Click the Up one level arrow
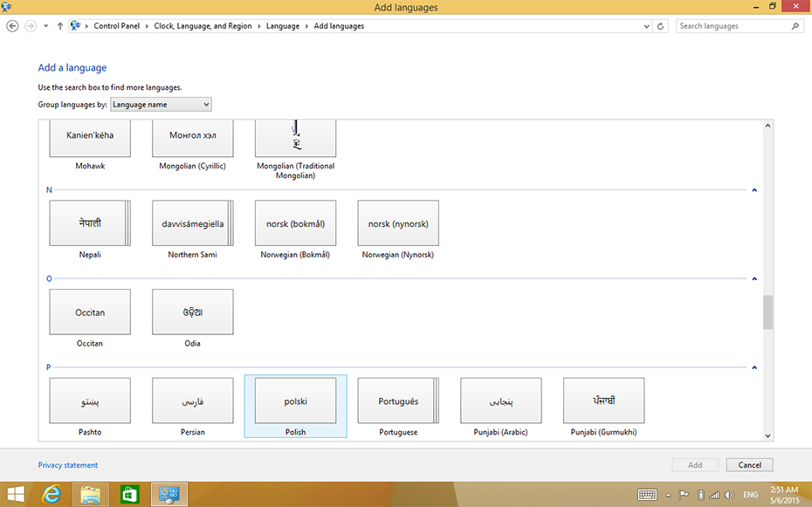 pos(59,26)
